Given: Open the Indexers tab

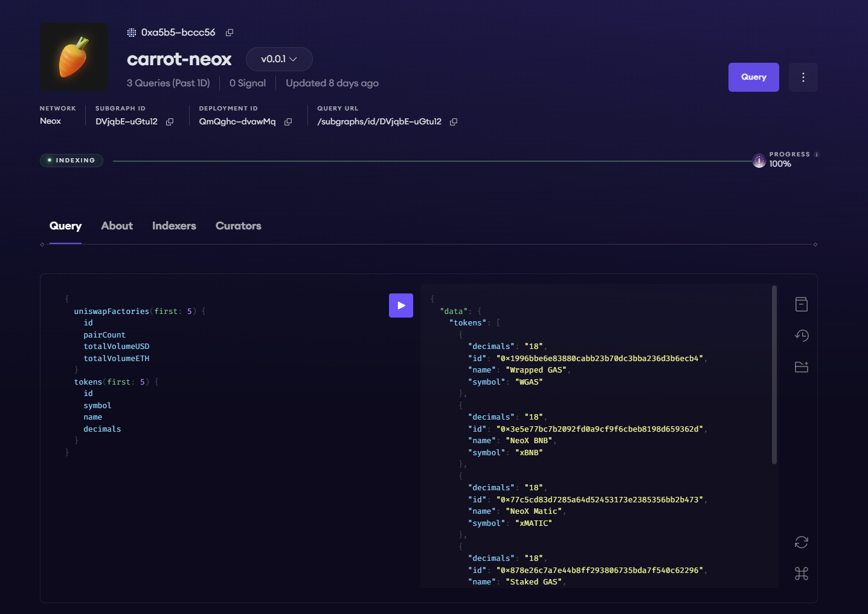Looking at the screenshot, I should (174, 226).
